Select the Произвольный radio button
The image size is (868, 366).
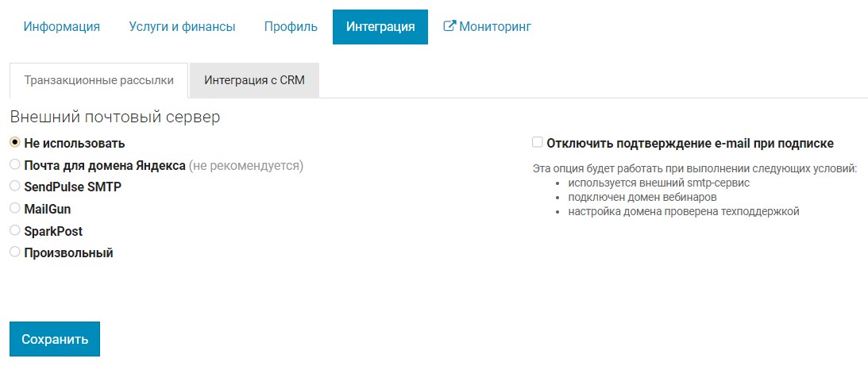[15, 252]
